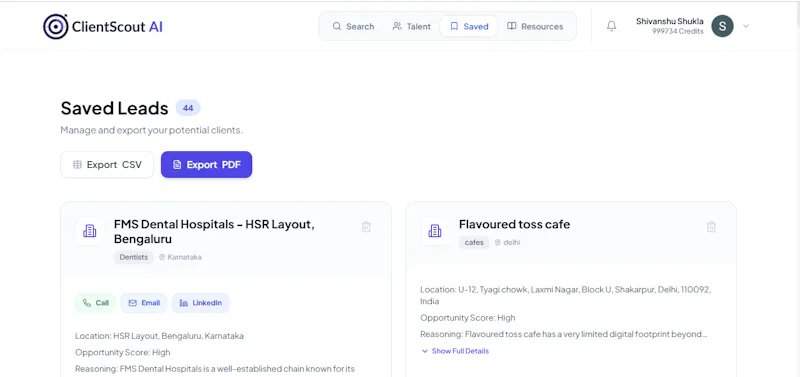Viewport: 800px width, 377px height.
Task: Open notifications bell
Action: (x=611, y=26)
